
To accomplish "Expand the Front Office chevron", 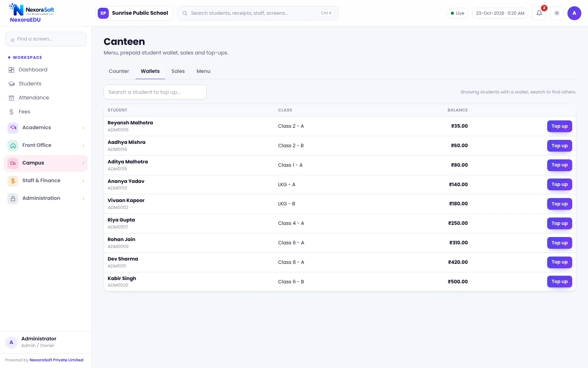I will pos(83,146).
